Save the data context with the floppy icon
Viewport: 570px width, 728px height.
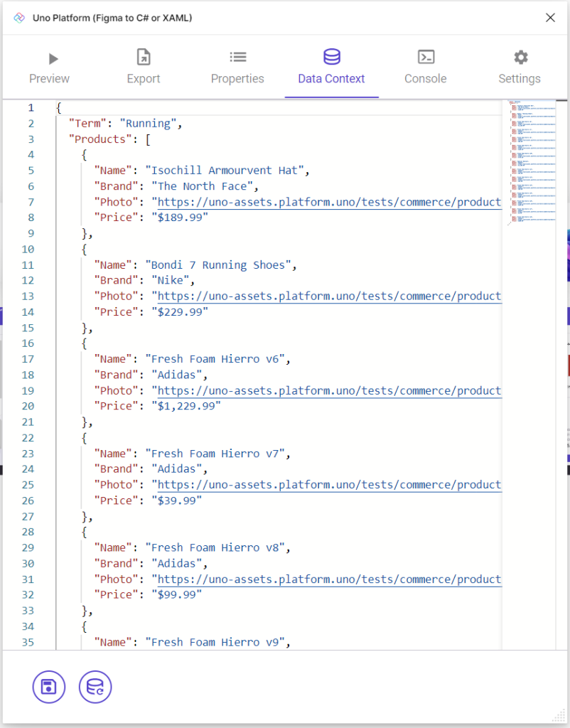[49, 687]
